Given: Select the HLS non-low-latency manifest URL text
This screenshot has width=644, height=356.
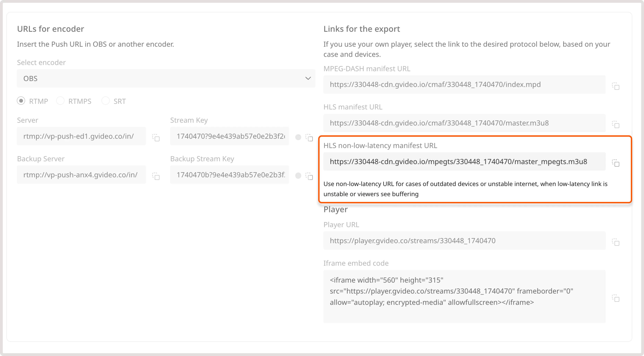Looking at the screenshot, I should (x=464, y=162).
